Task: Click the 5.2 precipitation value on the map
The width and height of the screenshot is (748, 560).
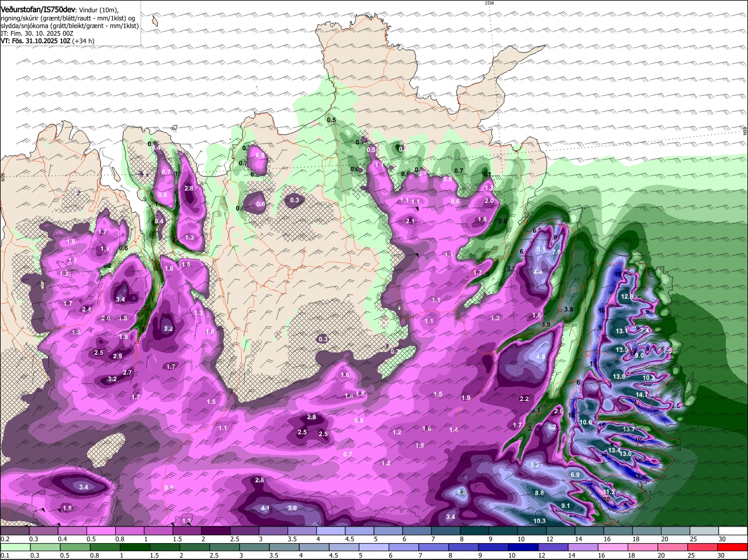Action: [535, 465]
